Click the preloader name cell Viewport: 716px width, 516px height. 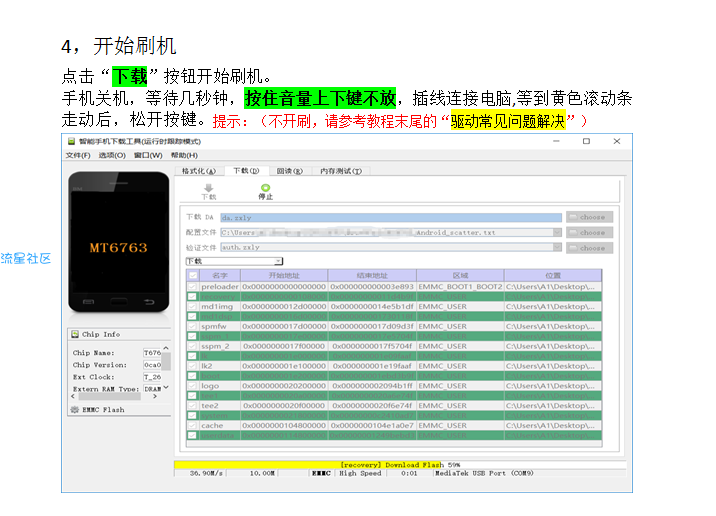pyautogui.click(x=220, y=287)
